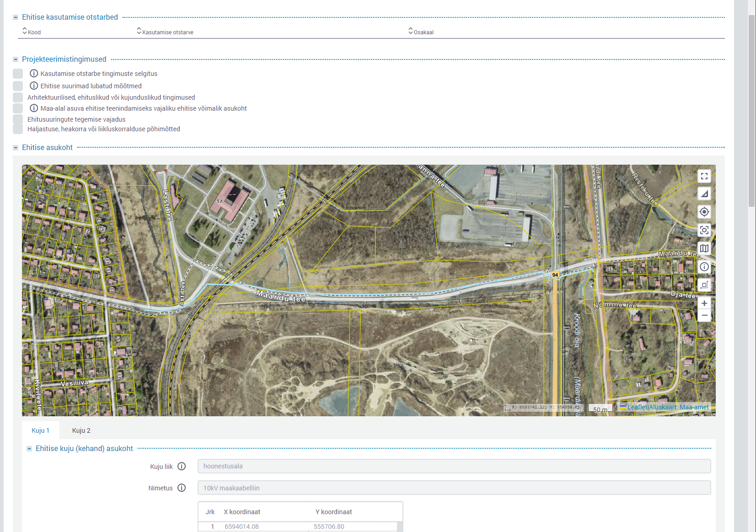The image size is (756, 532).
Task: Click the Nimetus field with 10kV maakaabelliin
Action: pos(454,488)
